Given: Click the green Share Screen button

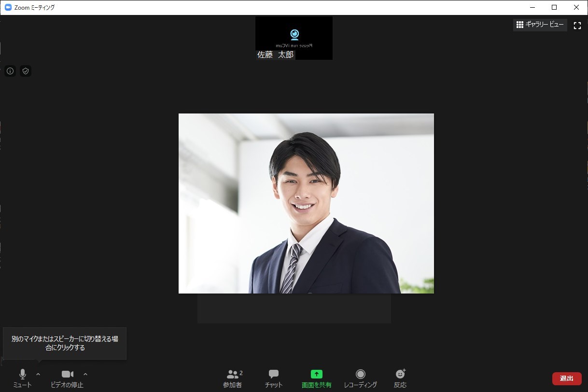Looking at the screenshot, I should (x=316, y=378).
